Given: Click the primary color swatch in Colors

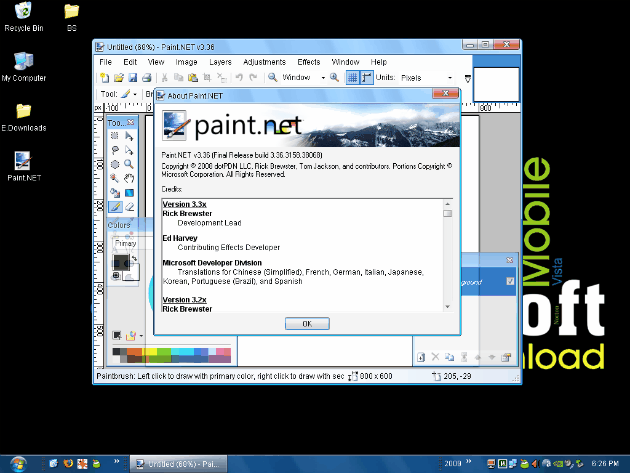Looking at the screenshot, I should tap(121, 263).
